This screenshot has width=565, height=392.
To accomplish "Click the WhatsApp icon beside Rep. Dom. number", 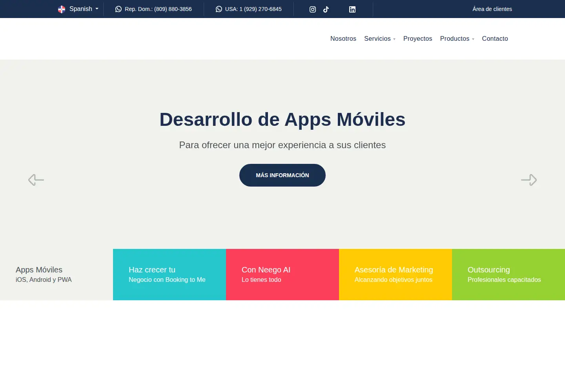I will point(118,9).
